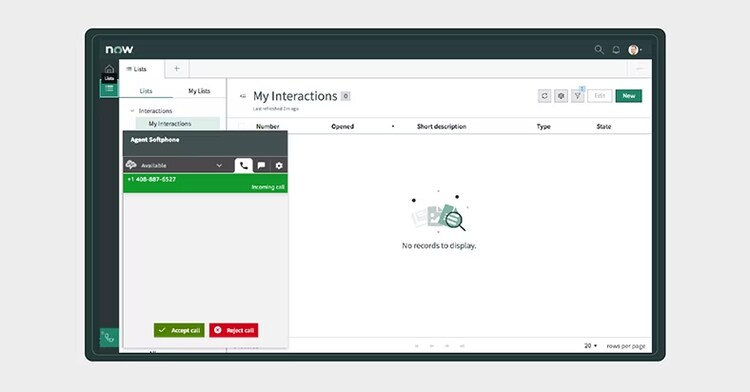The height and width of the screenshot is (392, 750).
Task: Click the Edit button
Action: pyautogui.click(x=600, y=96)
